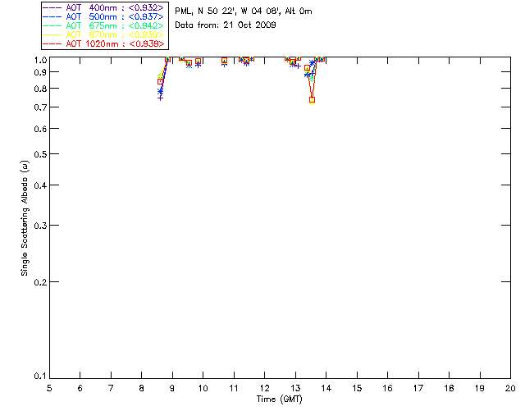Click the AOT 400nm legend entry
Viewport: 525px width, 420px height.
[103, 7]
